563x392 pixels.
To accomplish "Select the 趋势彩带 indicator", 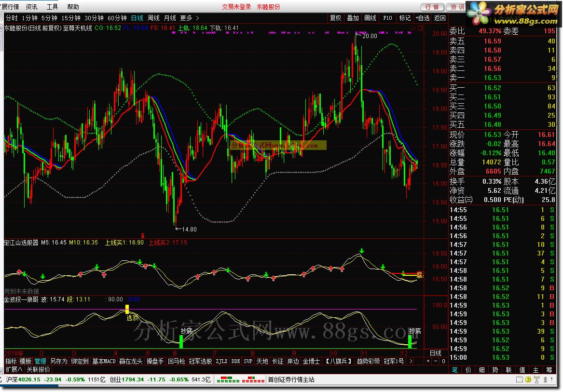I will tap(368, 361).
